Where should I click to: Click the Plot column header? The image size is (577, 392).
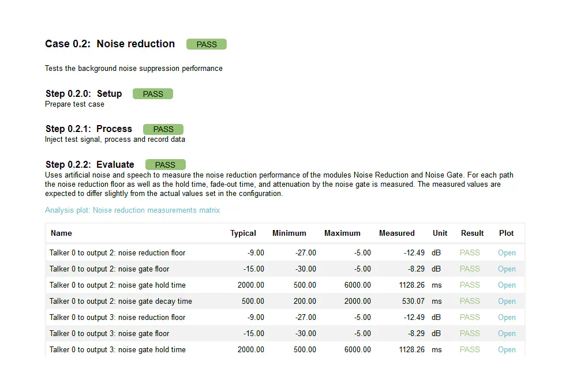pyautogui.click(x=507, y=233)
